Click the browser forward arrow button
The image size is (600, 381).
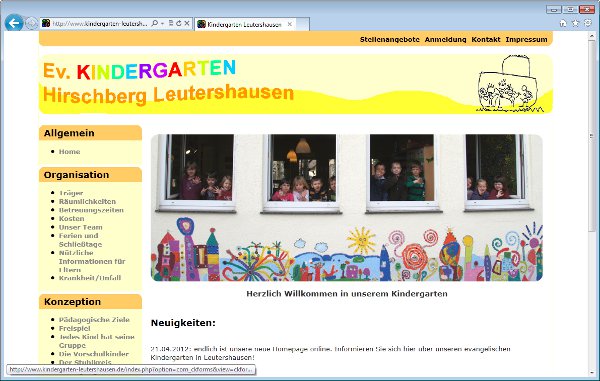32,24
